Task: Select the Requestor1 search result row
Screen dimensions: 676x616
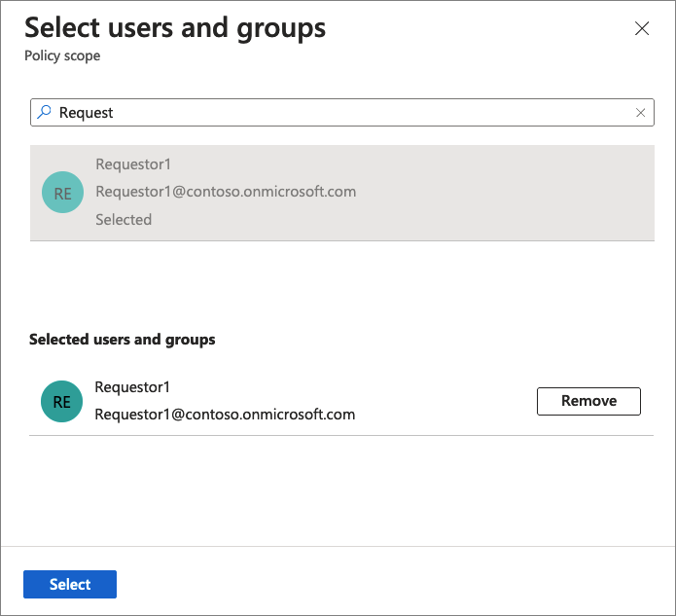Action: coord(486,193)
